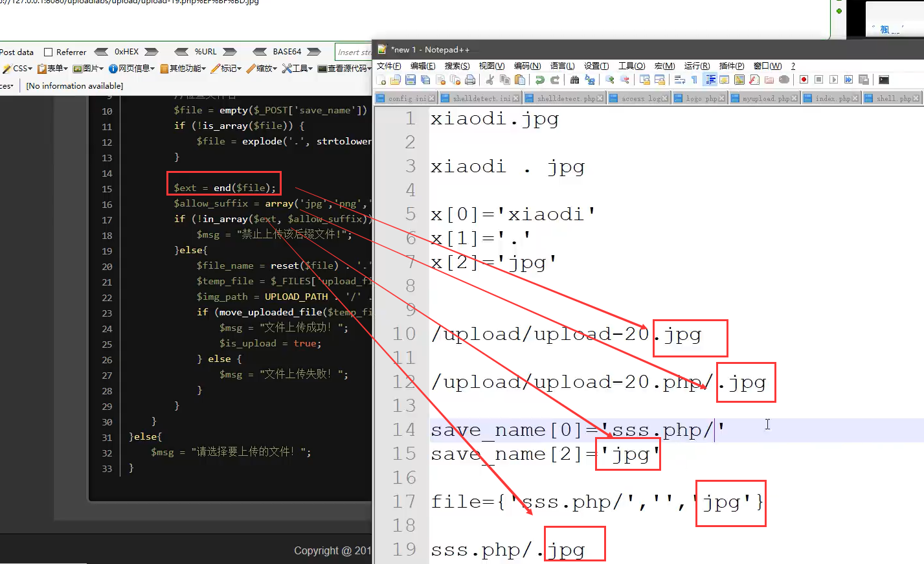Expand the 网页信息 dropdown menu
This screenshot has height=564, width=924.
click(131, 69)
